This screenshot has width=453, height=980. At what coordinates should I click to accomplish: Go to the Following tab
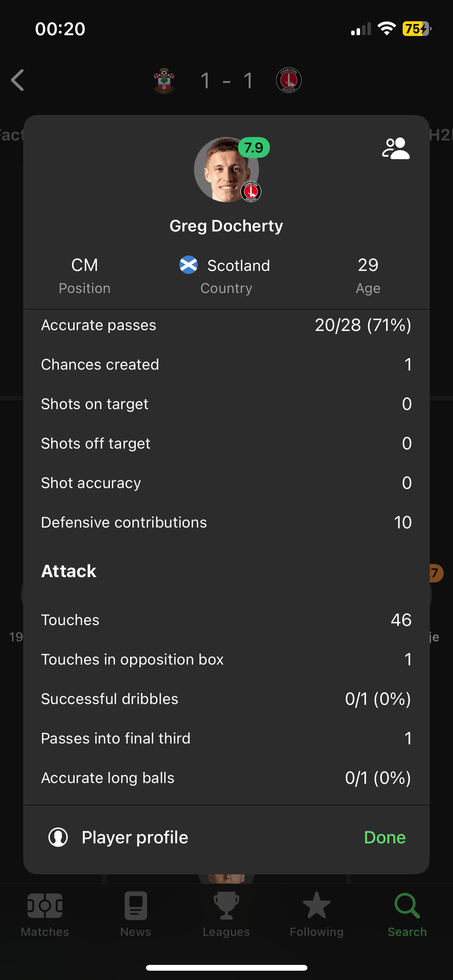pos(317,914)
